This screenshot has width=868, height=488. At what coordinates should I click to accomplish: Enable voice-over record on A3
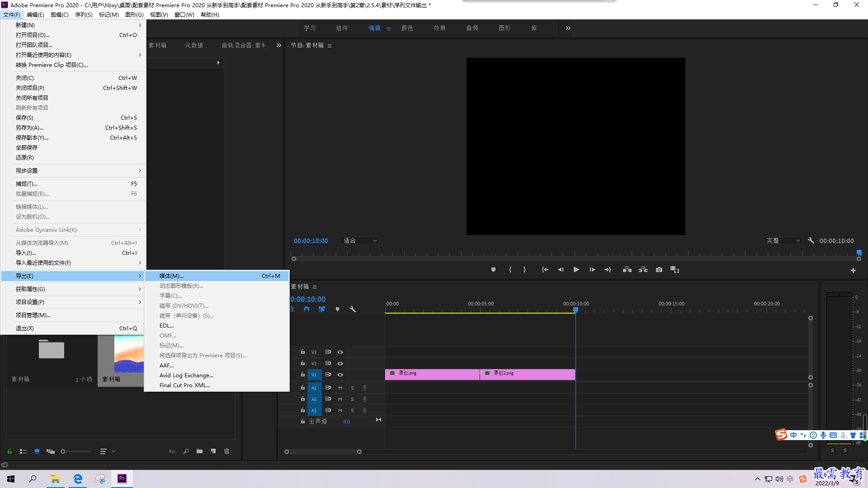coord(364,410)
